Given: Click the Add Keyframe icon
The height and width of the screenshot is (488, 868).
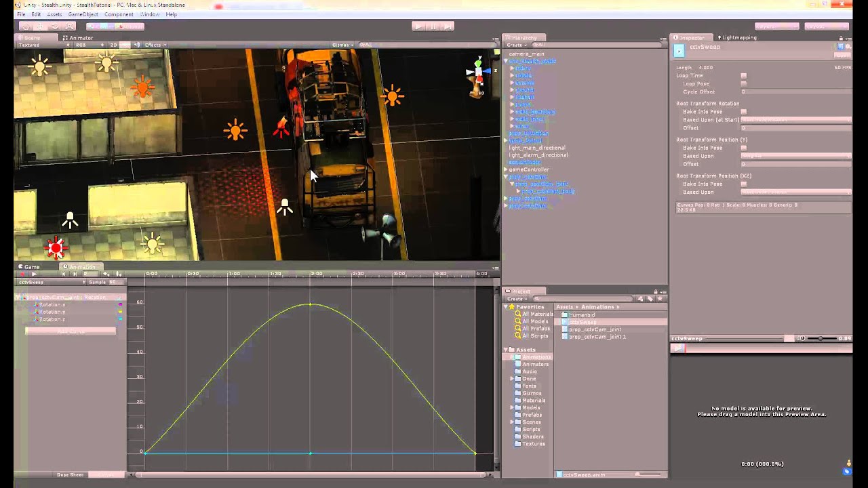Looking at the screenshot, I should [x=108, y=274].
